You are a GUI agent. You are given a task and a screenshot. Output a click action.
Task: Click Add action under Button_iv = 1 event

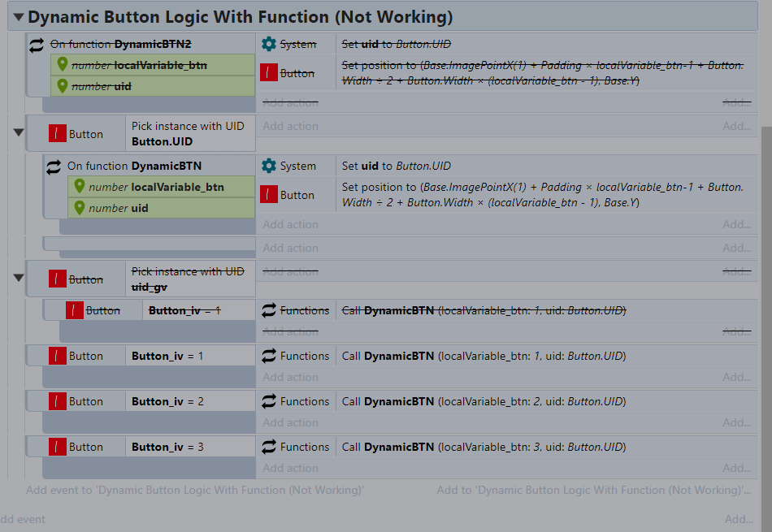290,378
